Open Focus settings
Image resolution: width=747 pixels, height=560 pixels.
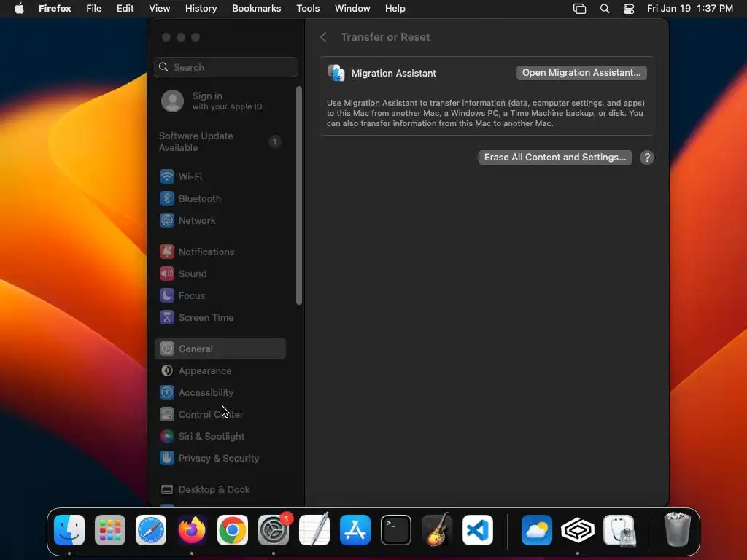(220, 296)
